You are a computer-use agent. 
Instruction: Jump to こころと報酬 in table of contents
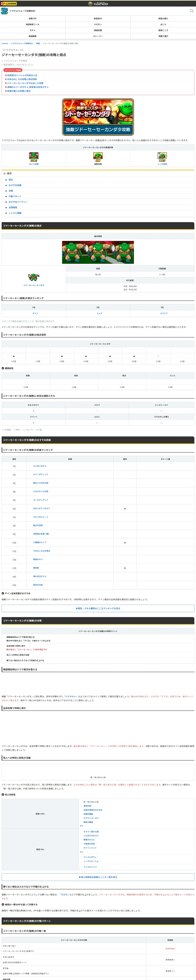[15, 213]
